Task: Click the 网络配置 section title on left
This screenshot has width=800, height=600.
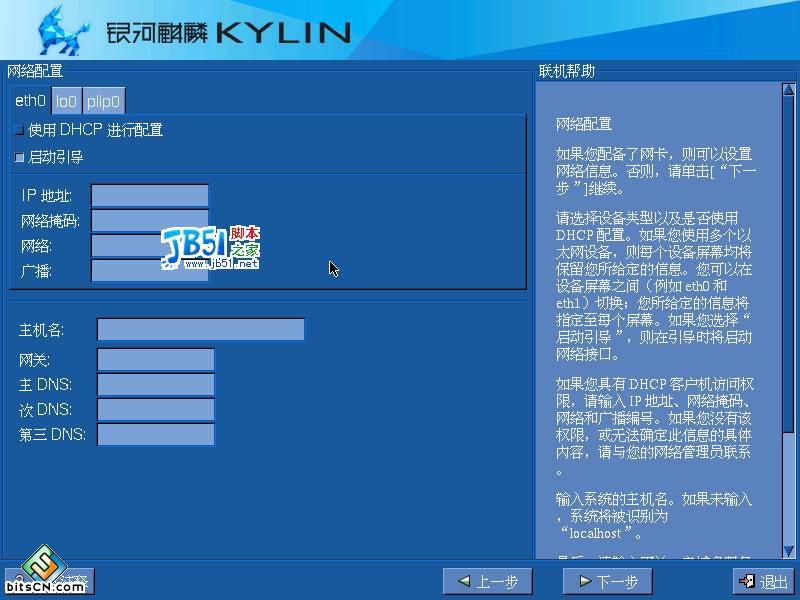Action: pyautogui.click(x=35, y=71)
